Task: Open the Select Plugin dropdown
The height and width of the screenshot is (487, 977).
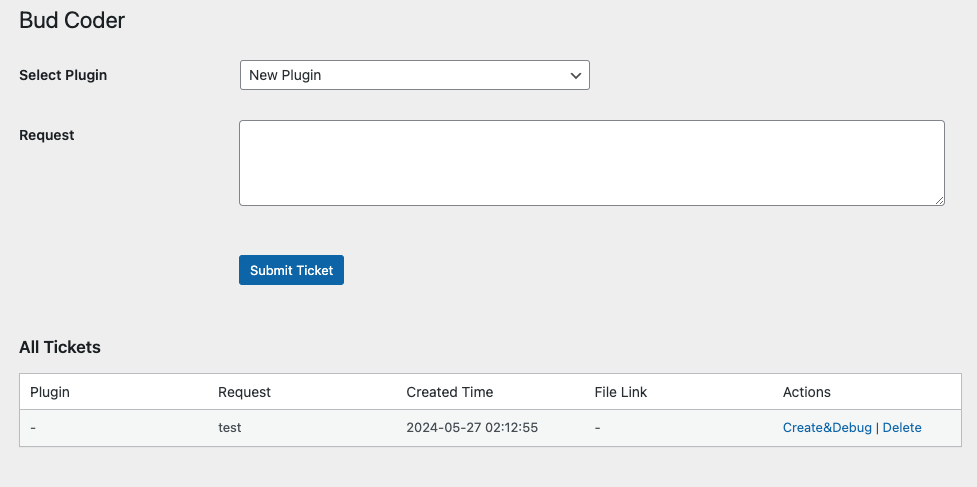Action: pyautogui.click(x=414, y=75)
